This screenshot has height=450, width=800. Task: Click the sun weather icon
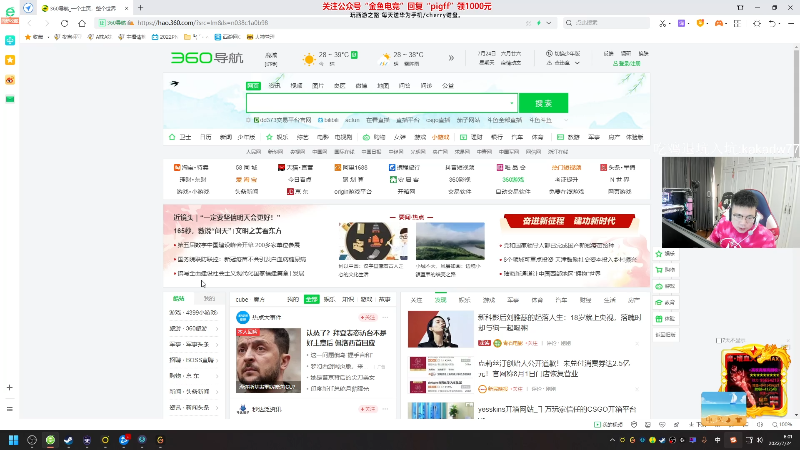(x=309, y=59)
